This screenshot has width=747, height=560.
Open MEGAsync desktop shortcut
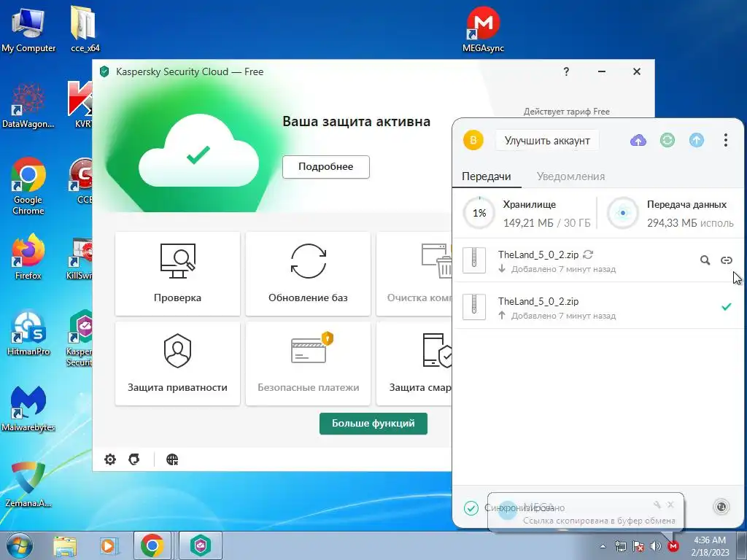click(x=483, y=30)
